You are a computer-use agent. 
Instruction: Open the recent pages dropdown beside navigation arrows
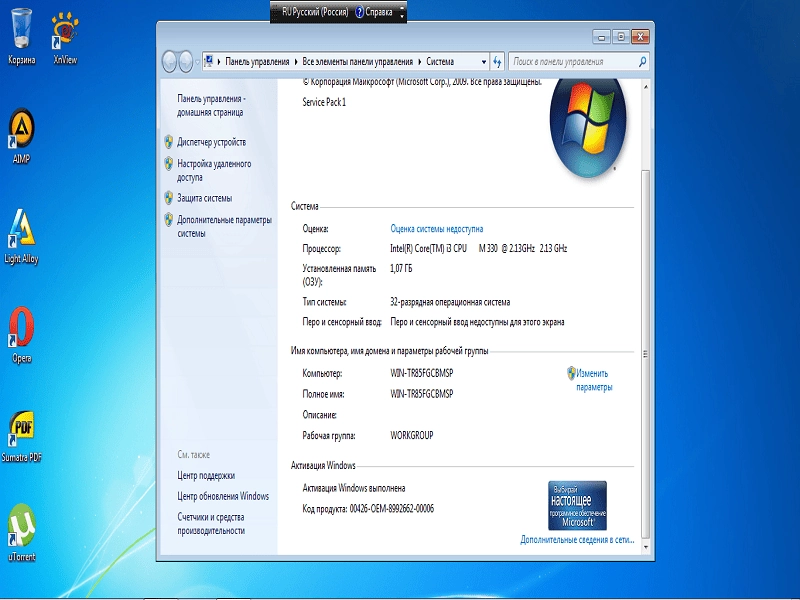click(x=197, y=62)
